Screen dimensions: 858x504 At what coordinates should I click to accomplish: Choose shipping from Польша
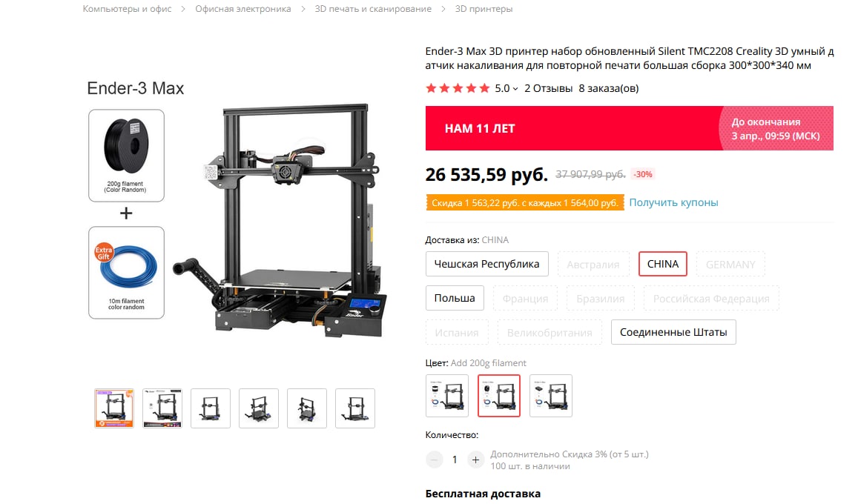coord(455,298)
